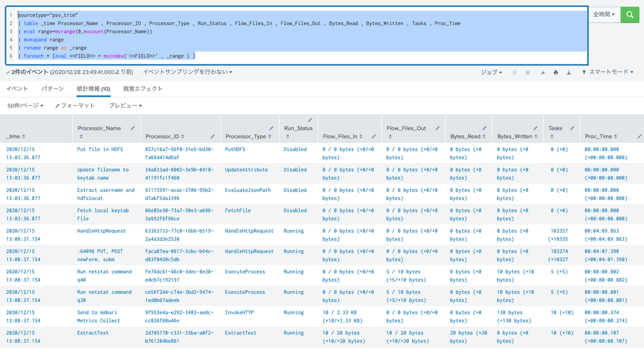Viewport: 644px width, 352px height.
Task: Click the export download icon
Action: click(569, 73)
